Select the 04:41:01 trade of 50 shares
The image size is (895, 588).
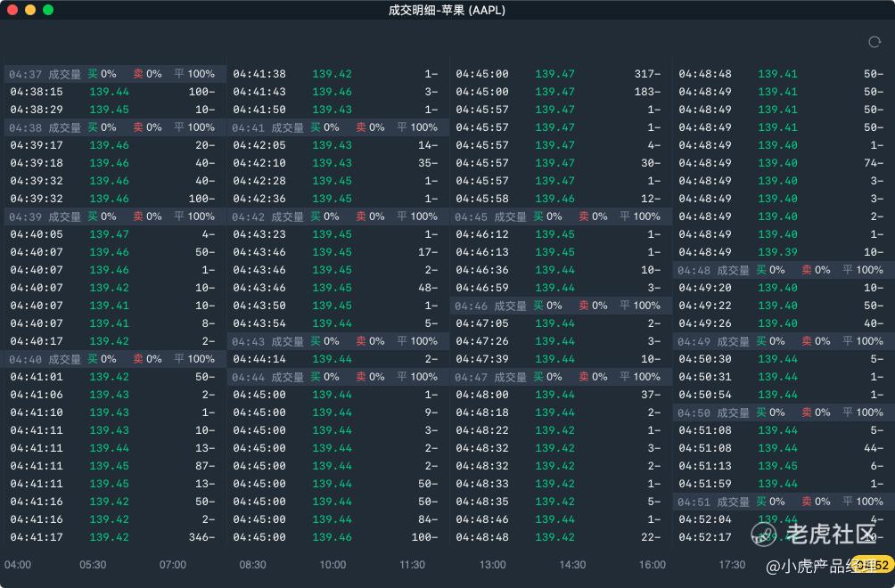(x=115, y=377)
